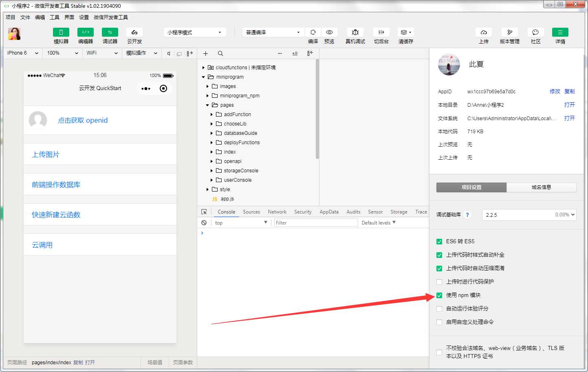This screenshot has width=588, height=372.
Task: Open the WiFi network dropdown
Action: pyautogui.click(x=102, y=53)
